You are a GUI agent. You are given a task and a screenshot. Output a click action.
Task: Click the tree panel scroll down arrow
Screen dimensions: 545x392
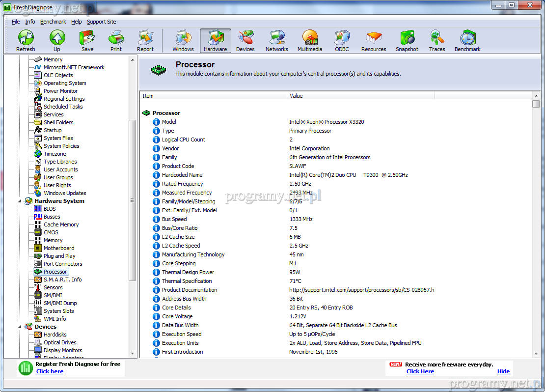[x=133, y=353]
